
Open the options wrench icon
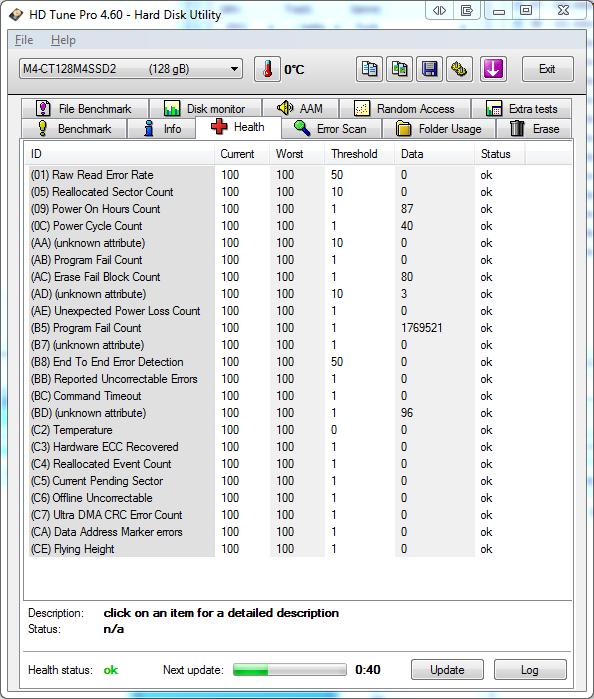coord(459,69)
